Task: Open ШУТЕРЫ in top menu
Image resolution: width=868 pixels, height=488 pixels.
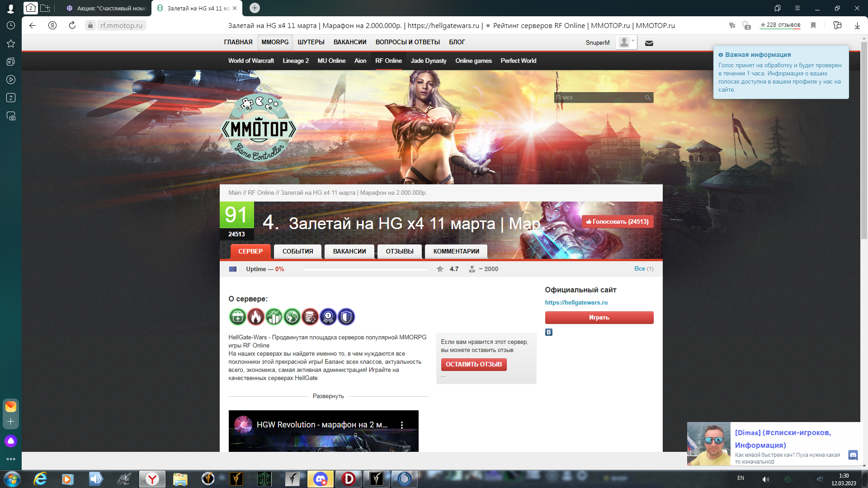Action: pos(311,42)
